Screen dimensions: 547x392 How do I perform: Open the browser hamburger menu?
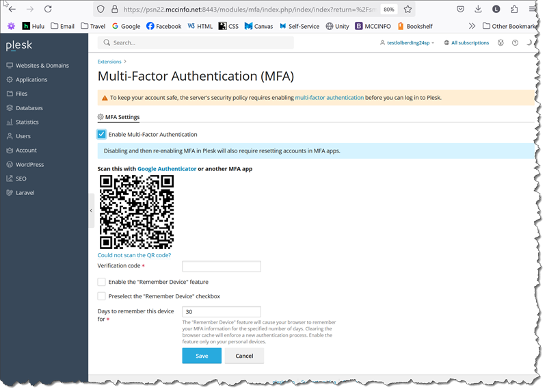[x=532, y=10]
